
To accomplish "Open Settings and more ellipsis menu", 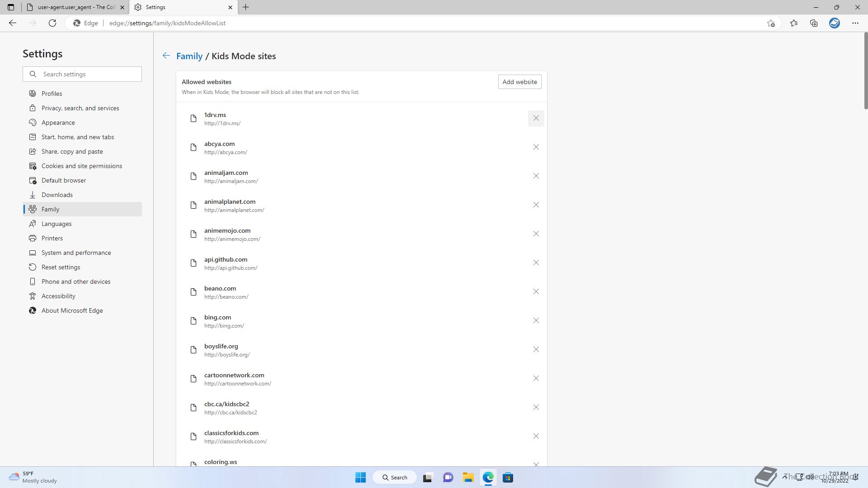I will pos(855,23).
